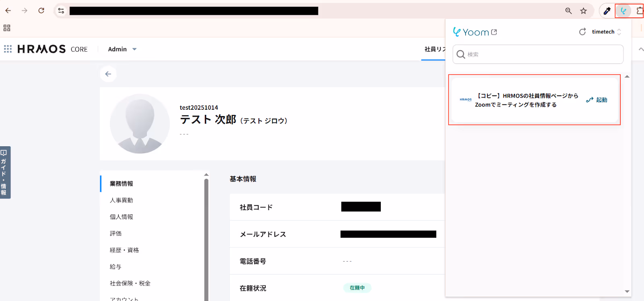Select 個人情報 in the side menu
Viewport: 644px width, 301px height.
tap(122, 217)
